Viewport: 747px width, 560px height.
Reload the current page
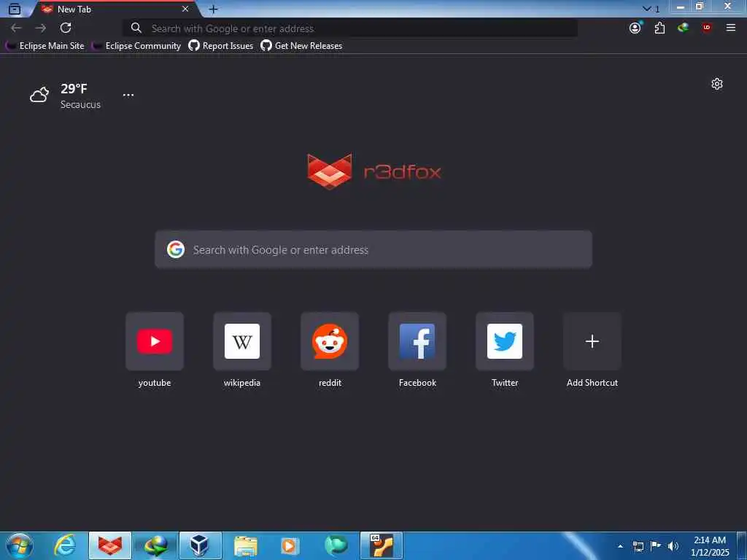66,28
